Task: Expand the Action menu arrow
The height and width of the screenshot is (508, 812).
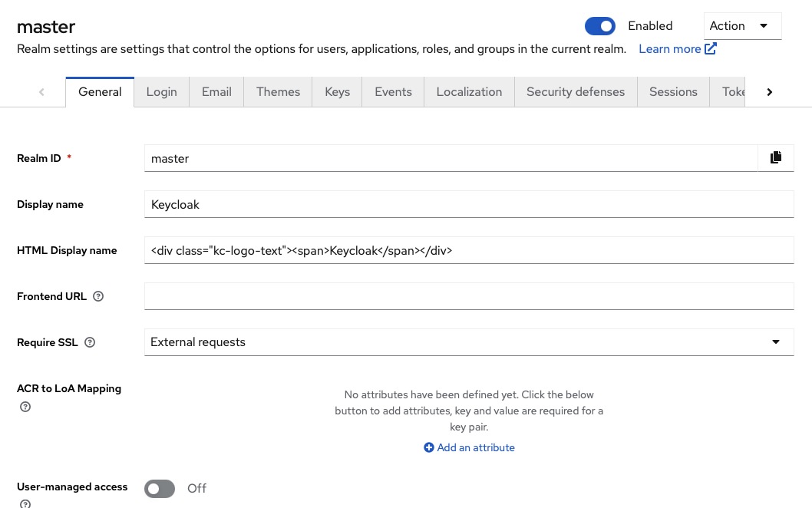Action: pyautogui.click(x=764, y=25)
